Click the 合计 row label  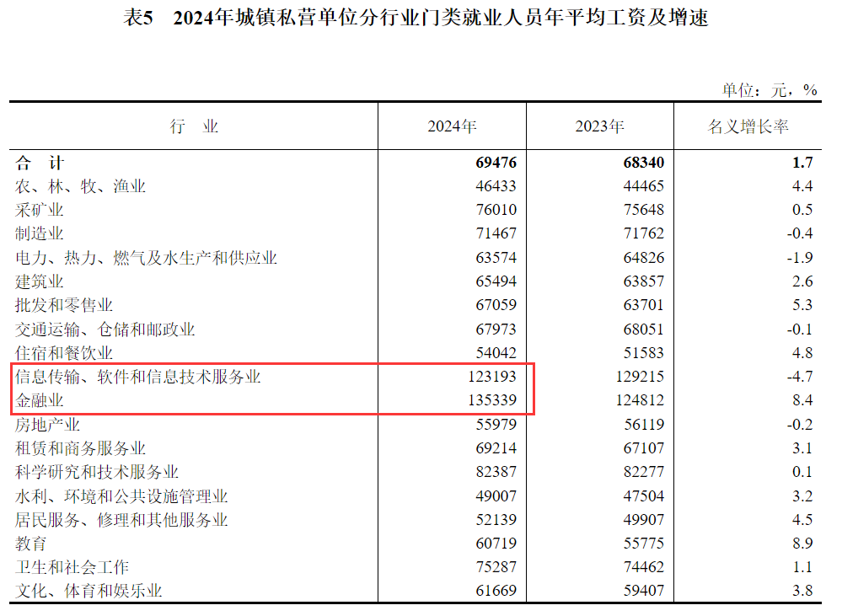point(39,163)
